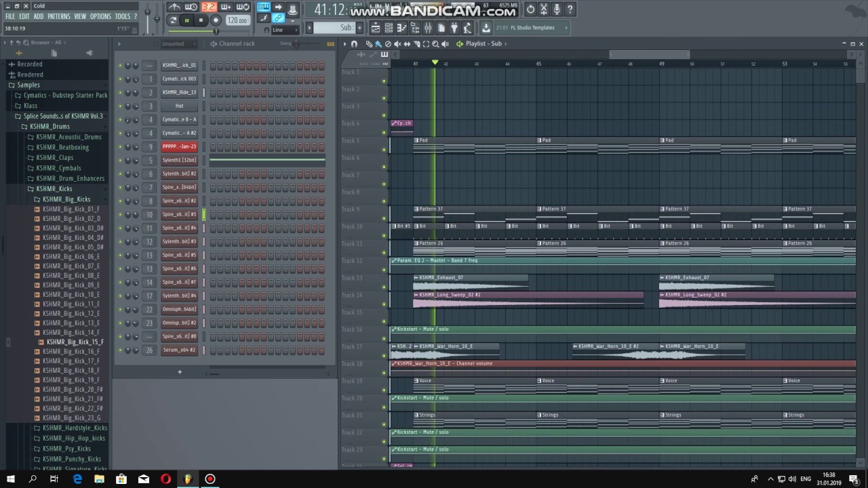Click the tempo tapper icon

(468, 28)
